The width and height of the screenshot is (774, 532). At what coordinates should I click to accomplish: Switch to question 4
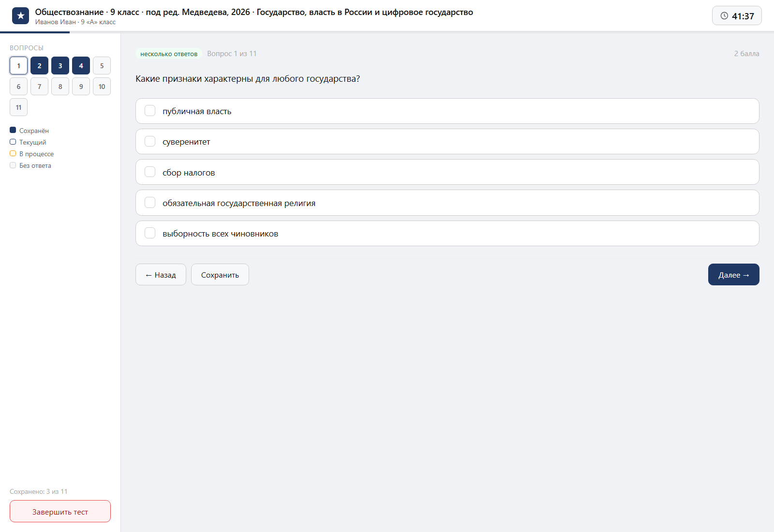click(81, 66)
